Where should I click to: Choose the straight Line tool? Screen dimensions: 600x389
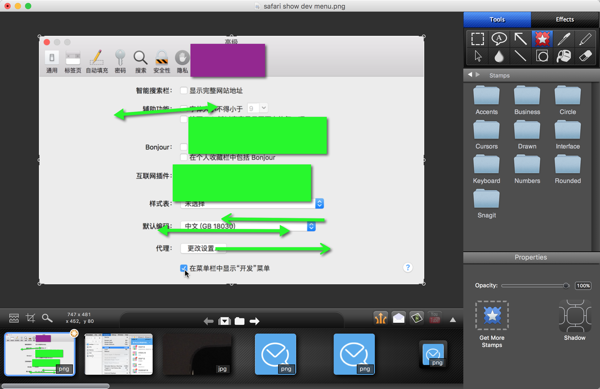[x=520, y=56]
